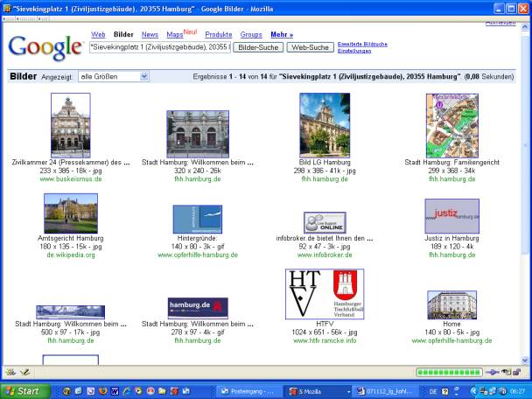Click 'Hintergründe:' row's www.opferhilfe-hamburg.de text

198,255
